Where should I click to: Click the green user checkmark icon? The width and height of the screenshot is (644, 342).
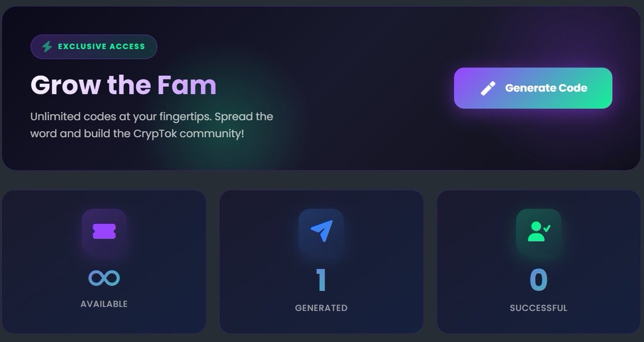(538, 231)
